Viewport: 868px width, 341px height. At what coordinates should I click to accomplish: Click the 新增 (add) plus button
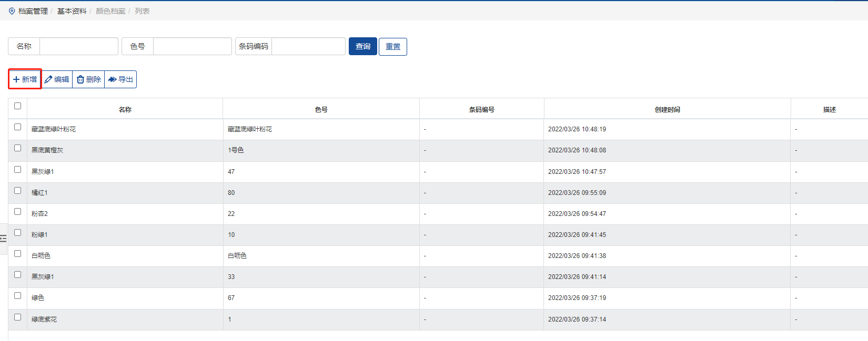click(25, 79)
